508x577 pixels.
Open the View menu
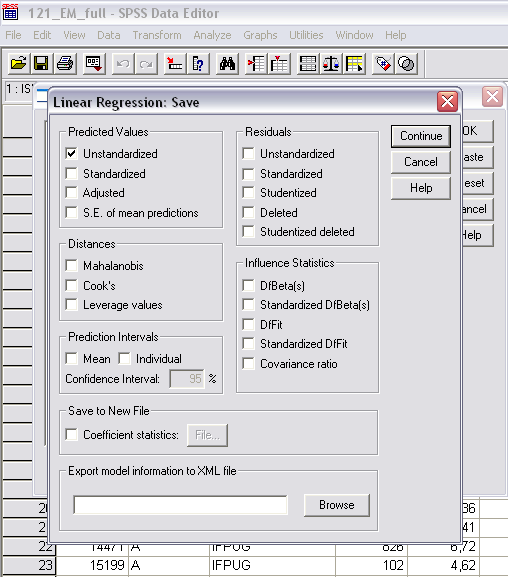tap(74, 35)
